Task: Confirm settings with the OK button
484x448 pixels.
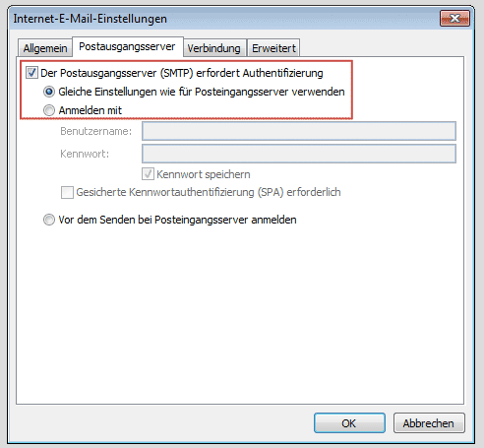Action: click(x=349, y=423)
